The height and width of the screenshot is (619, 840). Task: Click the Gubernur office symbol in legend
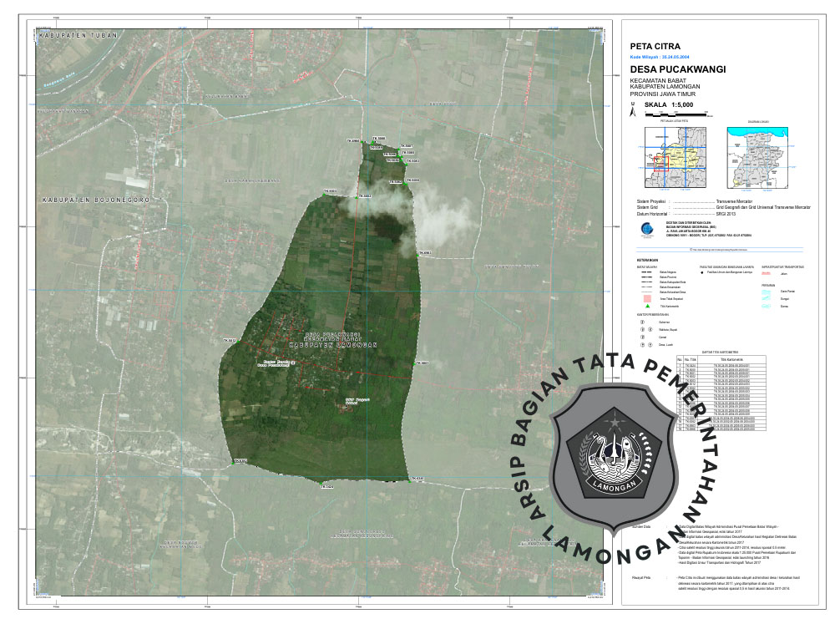(x=643, y=321)
